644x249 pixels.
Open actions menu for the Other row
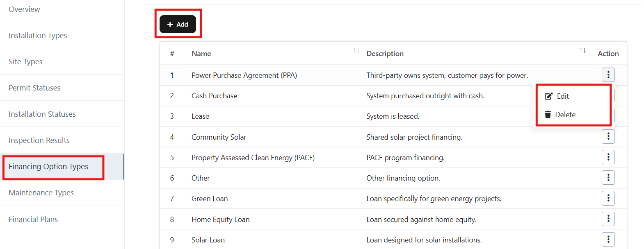click(608, 178)
